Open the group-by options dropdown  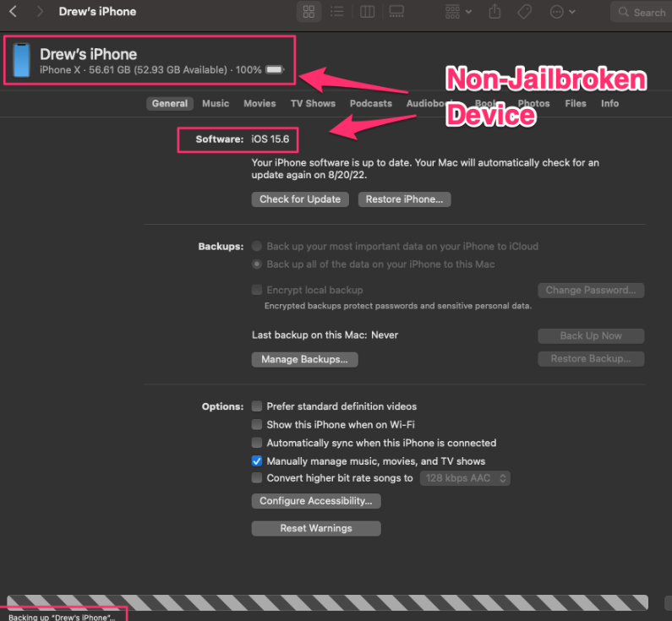coord(458,12)
